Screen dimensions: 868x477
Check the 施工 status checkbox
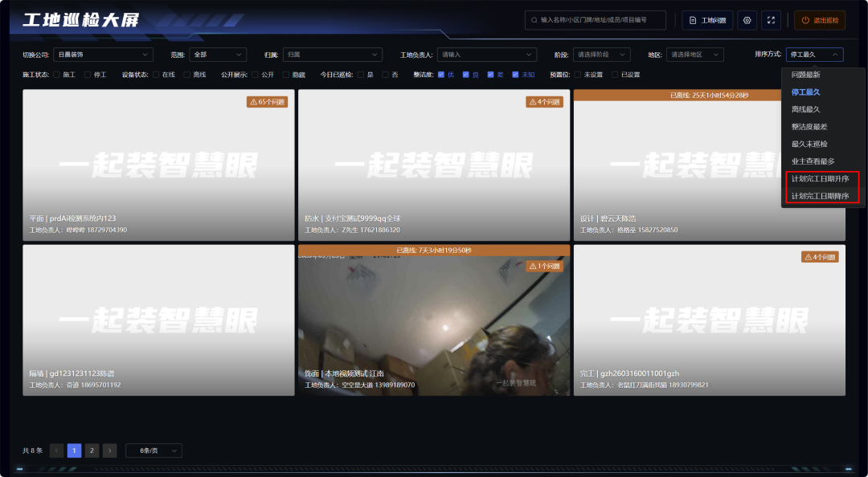click(x=56, y=75)
